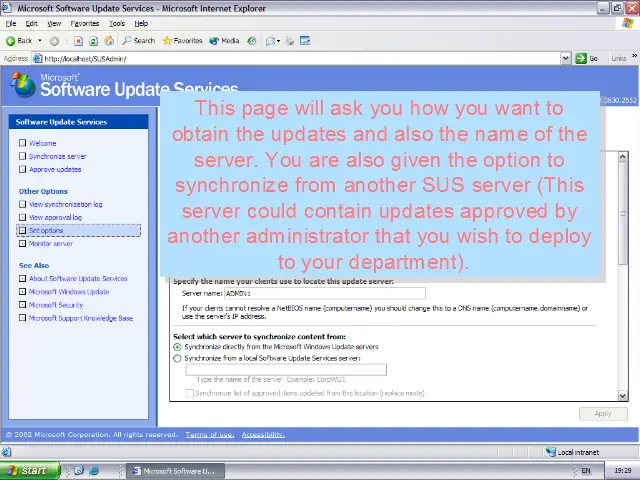Open the Microsoft Security link

click(x=56, y=305)
